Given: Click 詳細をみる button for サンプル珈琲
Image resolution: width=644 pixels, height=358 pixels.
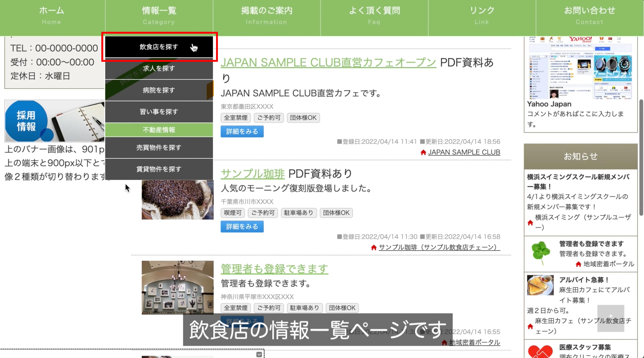Looking at the screenshot, I should 242,226.
